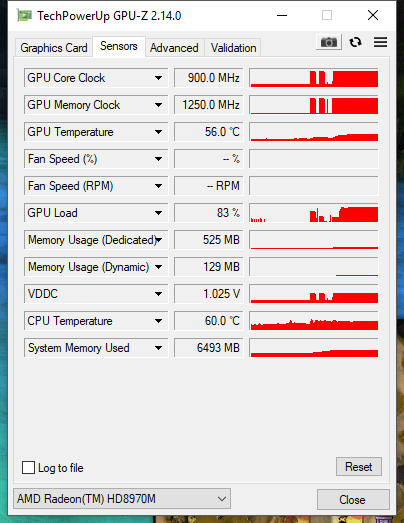The height and width of the screenshot is (523, 404).
Task: Open the Advanced tab
Action: pos(174,48)
